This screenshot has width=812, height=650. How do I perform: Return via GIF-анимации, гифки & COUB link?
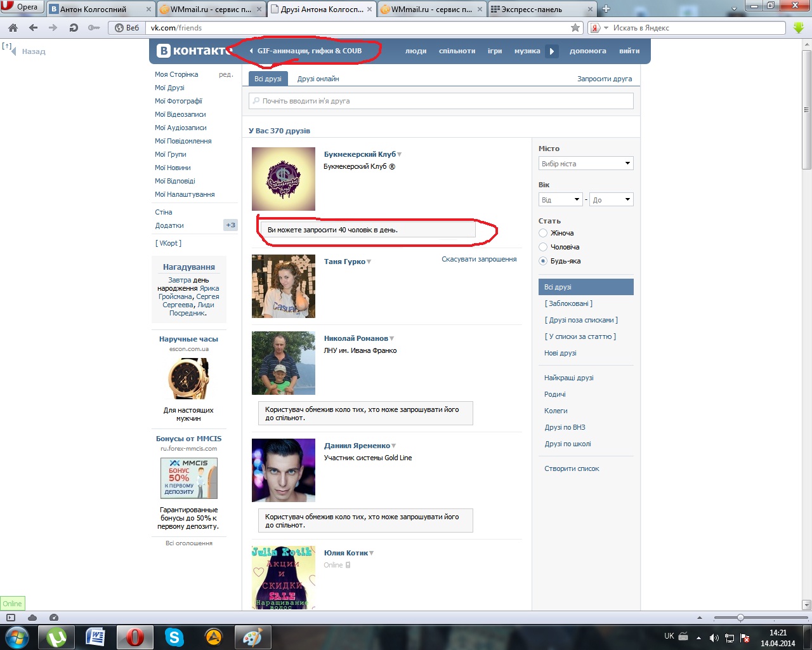pyautogui.click(x=306, y=51)
